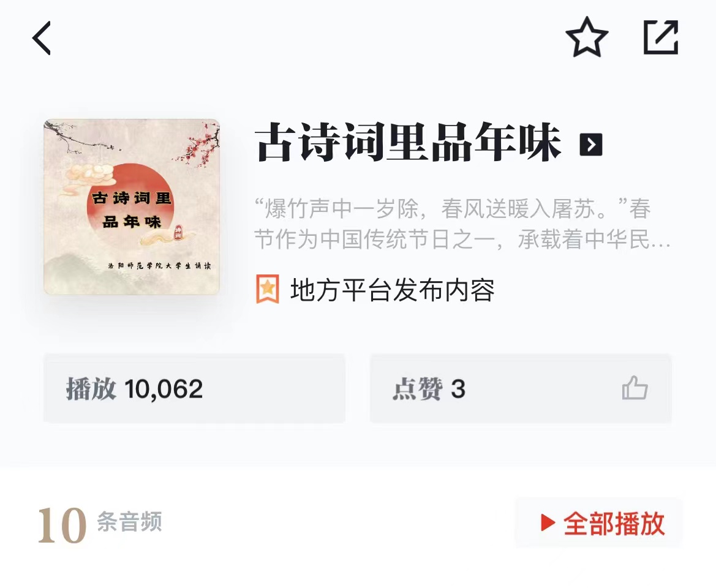This screenshot has width=716, height=588.
Task: Click the black arrow beside the title
Action: pyautogui.click(x=591, y=145)
